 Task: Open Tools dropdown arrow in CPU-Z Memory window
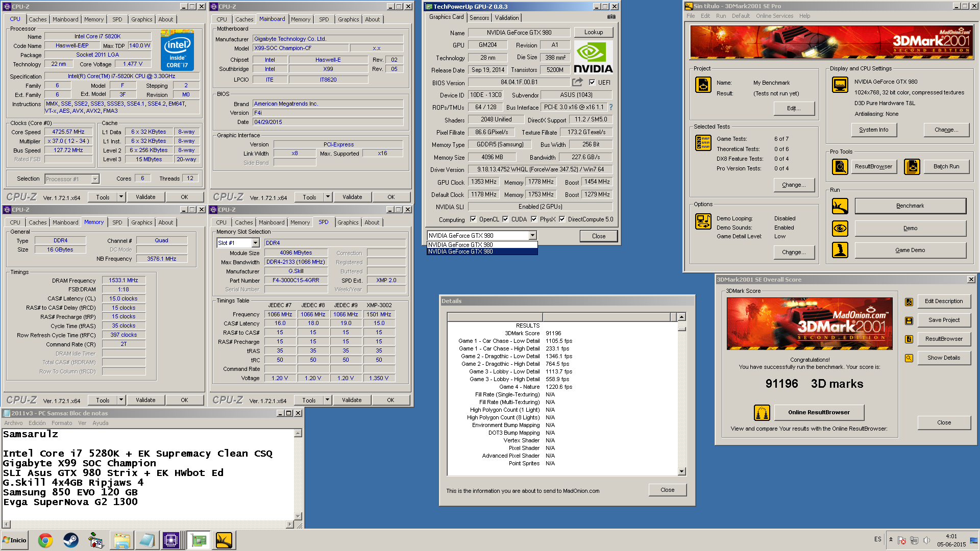point(121,400)
